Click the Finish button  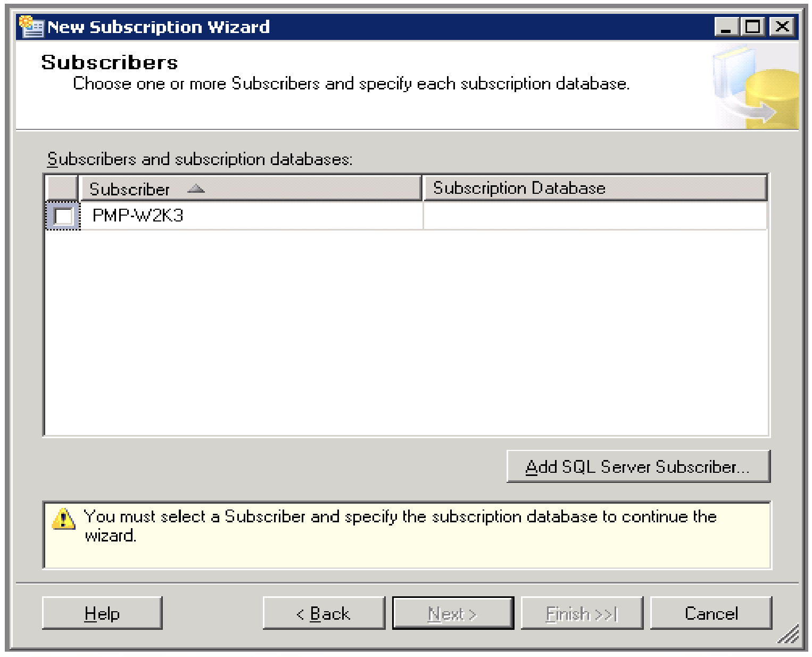coord(582,613)
